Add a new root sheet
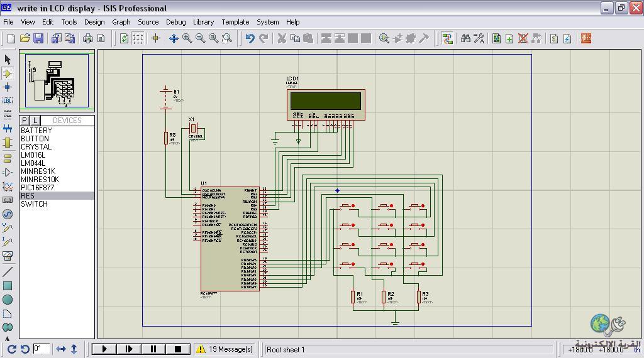Viewport: 644px width, 358px height. click(x=509, y=38)
